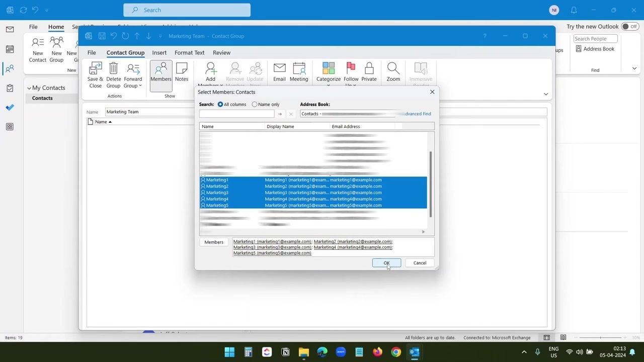Click Meeting icon in Contact Group ribbon

[299, 72]
